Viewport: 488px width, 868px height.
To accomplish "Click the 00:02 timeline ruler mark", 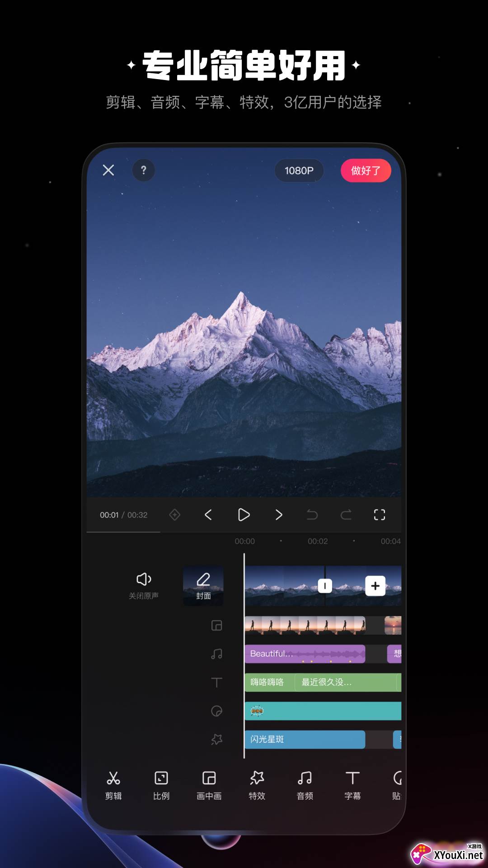I will tap(318, 541).
